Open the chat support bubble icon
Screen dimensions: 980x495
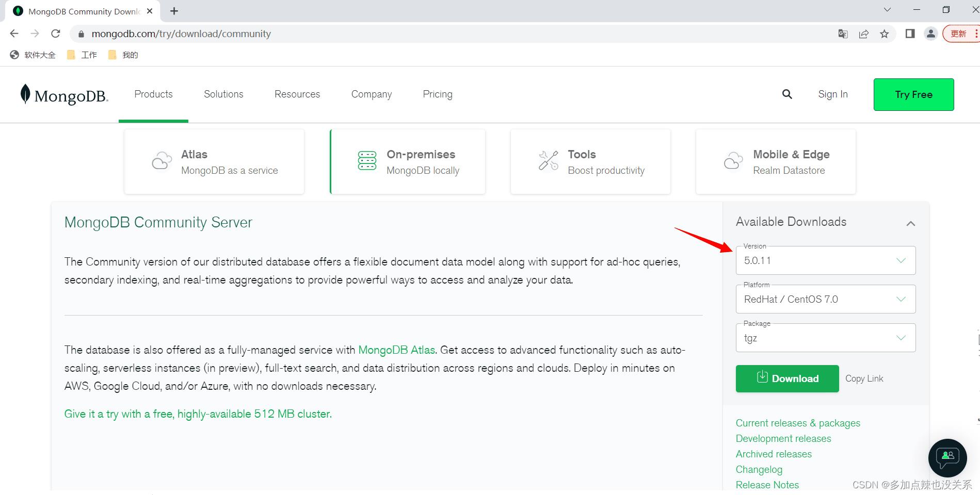point(947,457)
